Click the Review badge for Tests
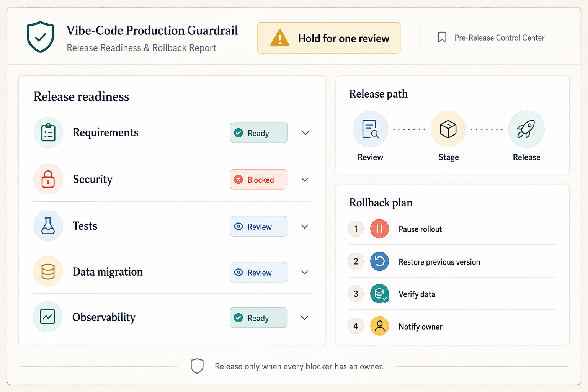The width and height of the screenshot is (588, 392). [x=259, y=226]
